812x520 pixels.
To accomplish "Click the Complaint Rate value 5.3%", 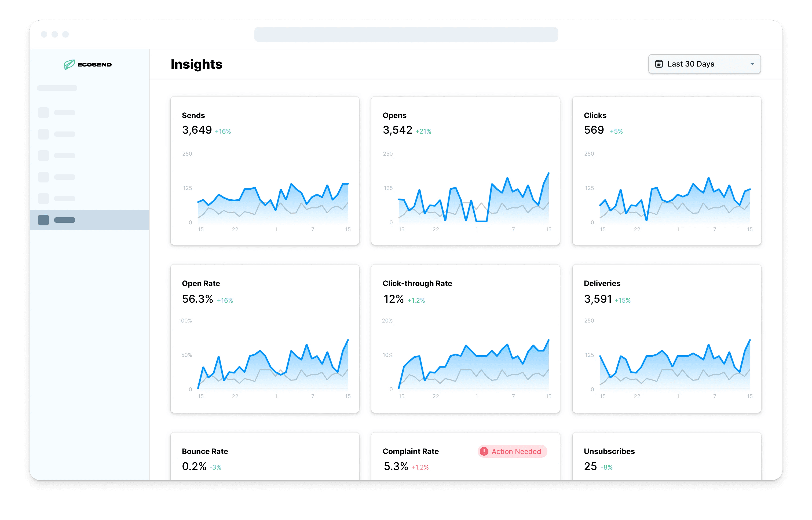I will click(x=396, y=466).
